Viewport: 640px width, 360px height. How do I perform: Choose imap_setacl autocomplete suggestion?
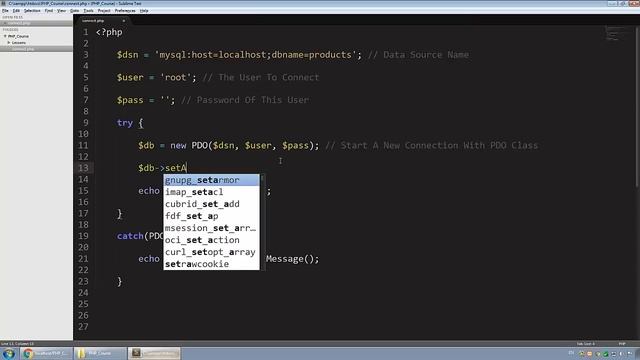click(x=211, y=192)
